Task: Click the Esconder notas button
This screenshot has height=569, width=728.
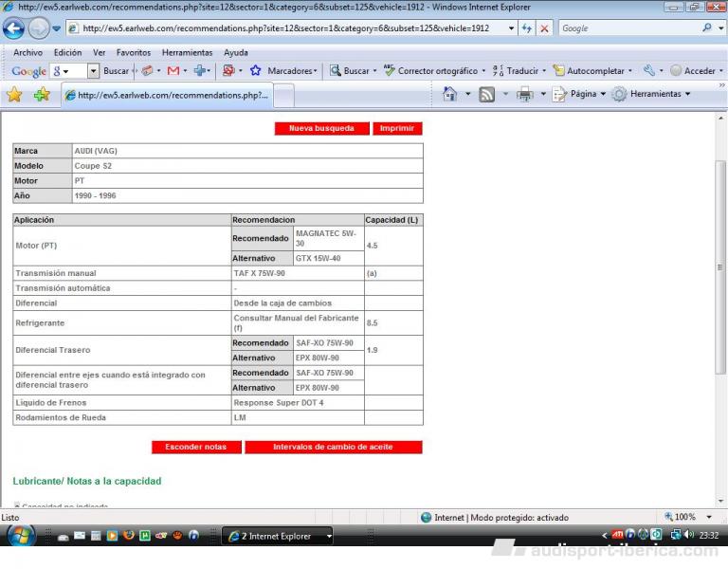Action: 196,447
